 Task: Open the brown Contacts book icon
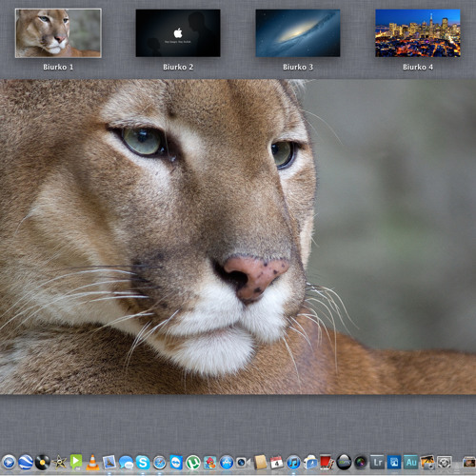click(260, 463)
